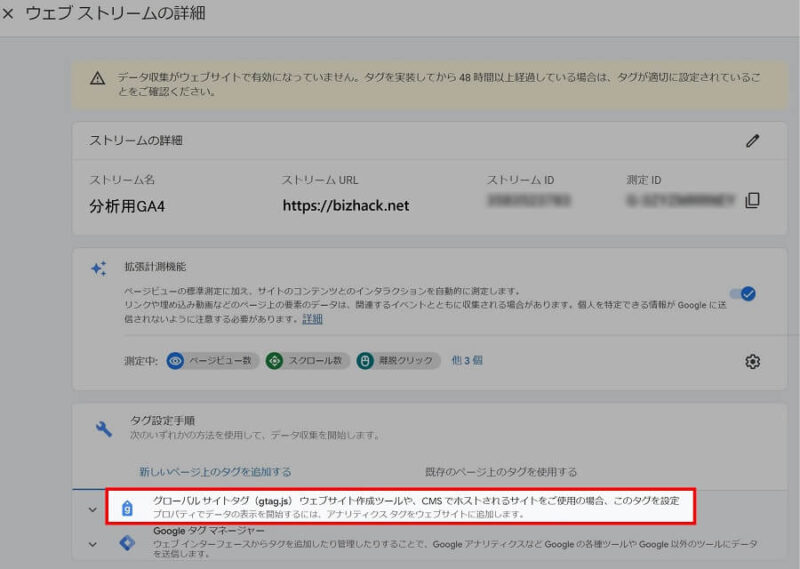Screen dimensions: 800x569
Task: Close the web stream details panel
Action: click(8, 13)
